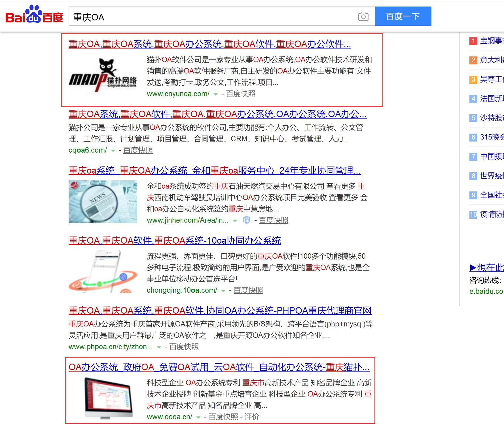Click the ▶想在此 promotion link

pyautogui.click(x=487, y=267)
